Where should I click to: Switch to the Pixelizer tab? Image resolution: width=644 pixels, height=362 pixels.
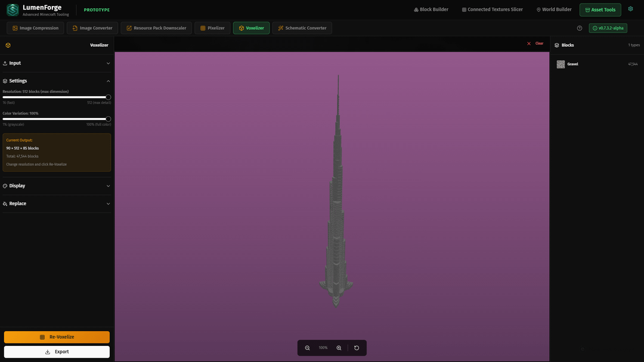click(x=212, y=28)
